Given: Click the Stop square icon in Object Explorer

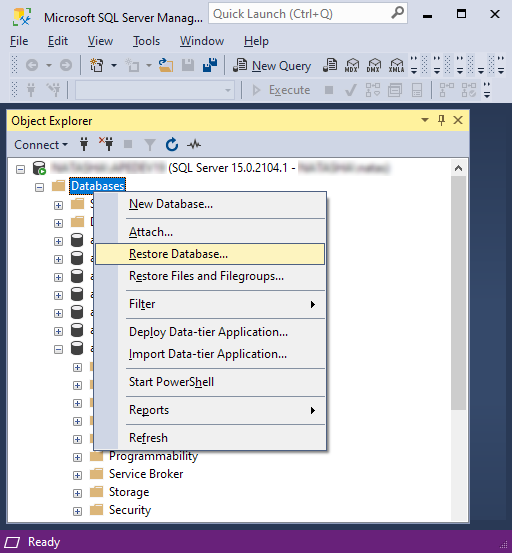Looking at the screenshot, I should coord(128,144).
